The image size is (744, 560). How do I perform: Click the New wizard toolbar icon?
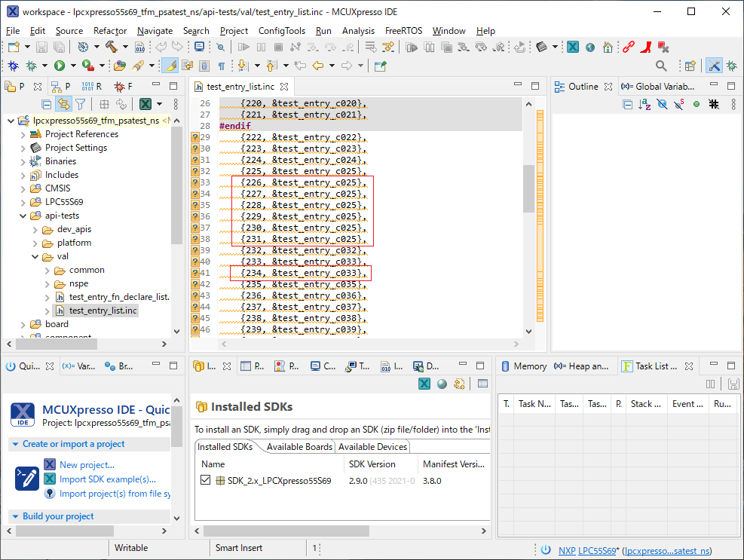(14, 47)
